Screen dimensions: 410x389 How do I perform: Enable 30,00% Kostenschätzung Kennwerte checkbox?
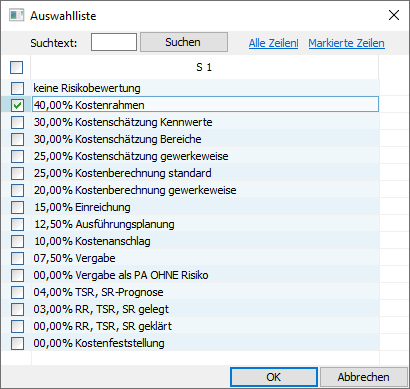(17, 122)
